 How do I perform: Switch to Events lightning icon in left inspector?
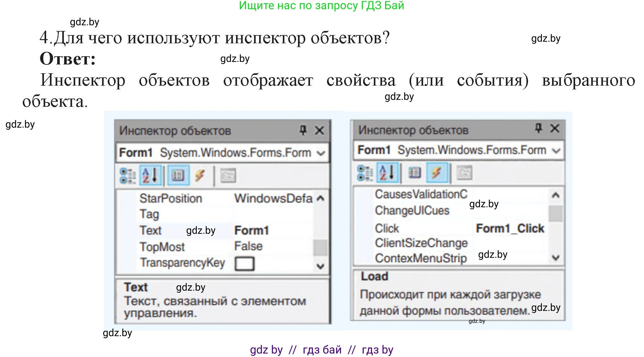pos(200,175)
